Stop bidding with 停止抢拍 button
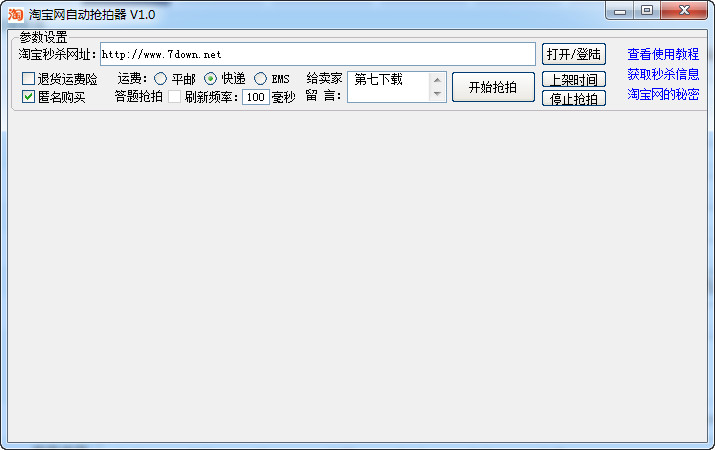The image size is (715, 450). pos(573,98)
